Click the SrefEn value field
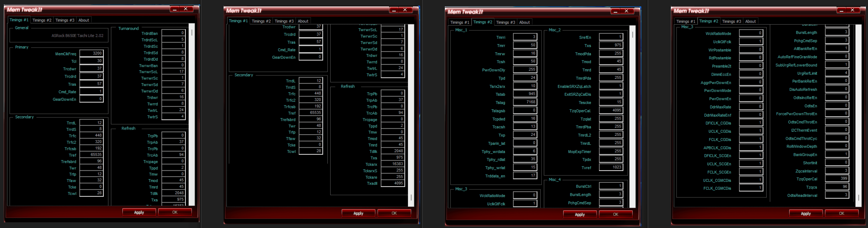Screen dimensions: 868x228 611,37
